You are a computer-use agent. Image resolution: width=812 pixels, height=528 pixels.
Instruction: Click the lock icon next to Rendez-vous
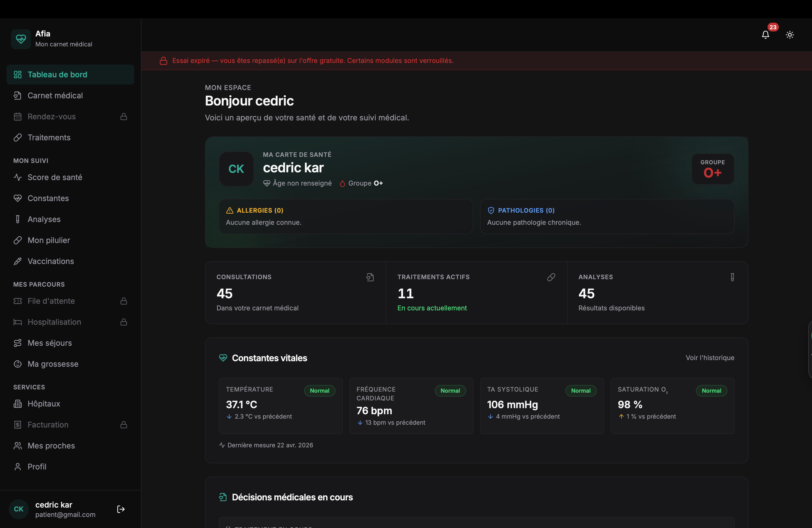pyautogui.click(x=124, y=117)
